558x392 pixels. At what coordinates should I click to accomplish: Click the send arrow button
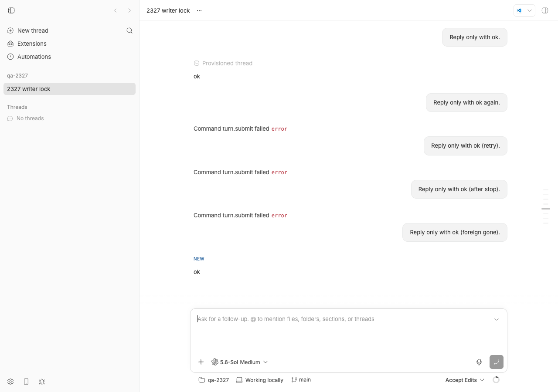coord(497,362)
